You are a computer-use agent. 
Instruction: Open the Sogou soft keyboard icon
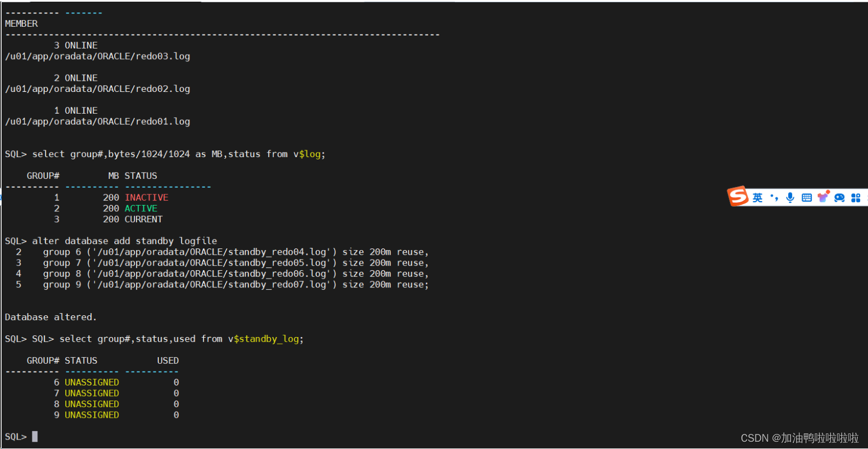pos(806,198)
